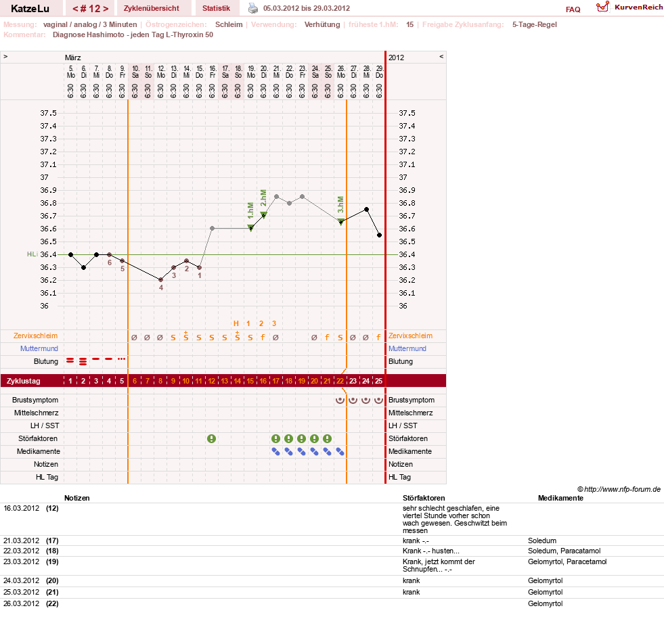The image size is (664, 644).
Task: Click the Zervixschleim label on the right
Action: [x=410, y=336]
